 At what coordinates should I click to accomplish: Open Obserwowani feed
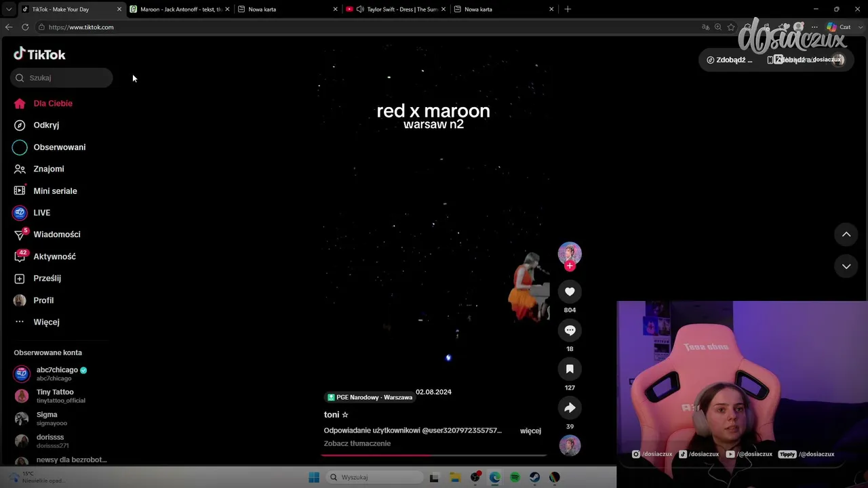coord(60,147)
